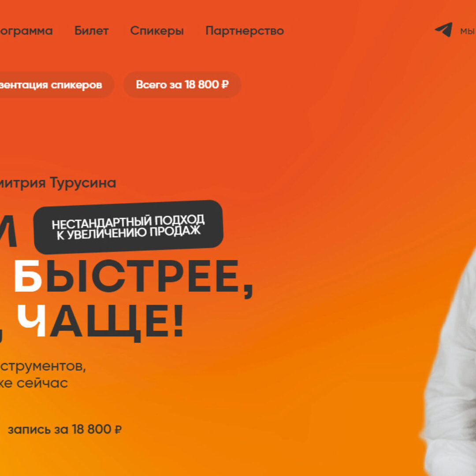
Task: Go to the 'Билет' menu item
Action: coord(91,31)
